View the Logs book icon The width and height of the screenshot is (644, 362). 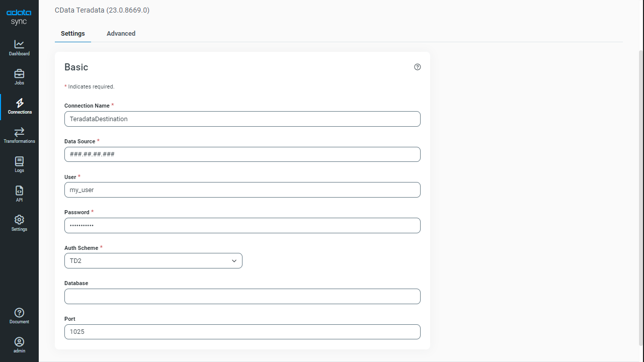click(x=19, y=161)
